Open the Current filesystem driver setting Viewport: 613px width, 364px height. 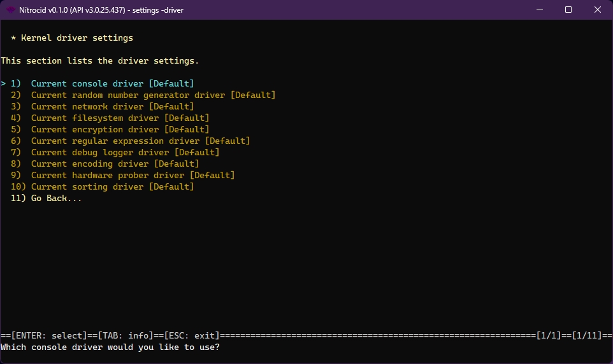120,118
